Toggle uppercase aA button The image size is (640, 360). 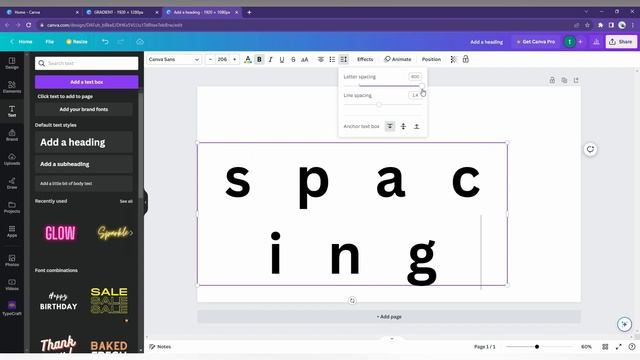tap(304, 60)
